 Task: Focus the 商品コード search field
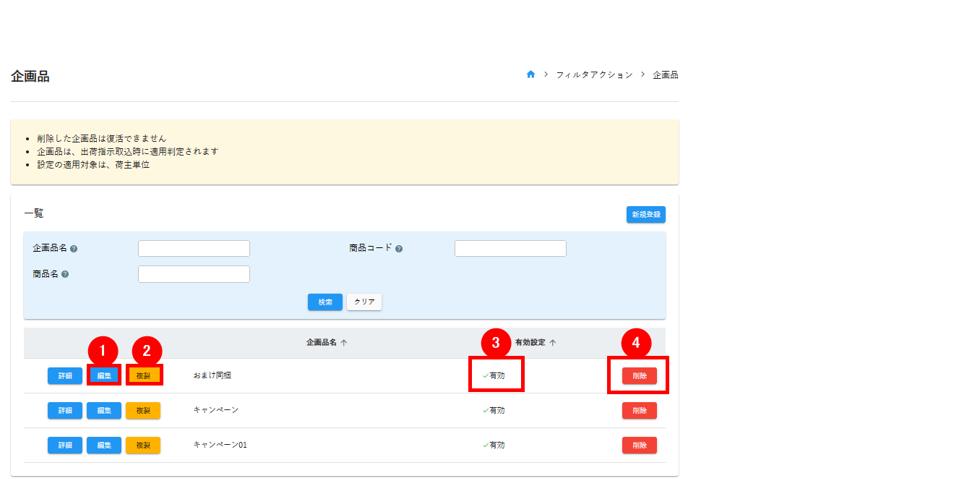click(x=510, y=249)
